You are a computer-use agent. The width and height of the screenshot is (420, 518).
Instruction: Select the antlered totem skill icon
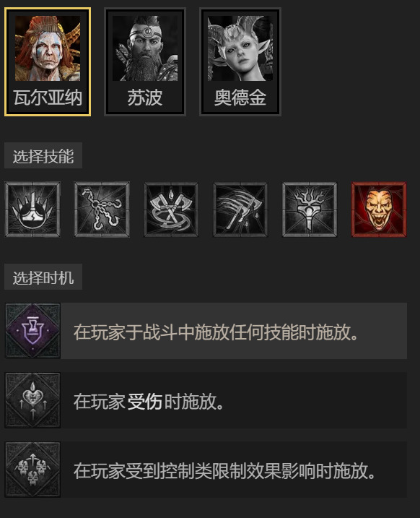point(310,209)
